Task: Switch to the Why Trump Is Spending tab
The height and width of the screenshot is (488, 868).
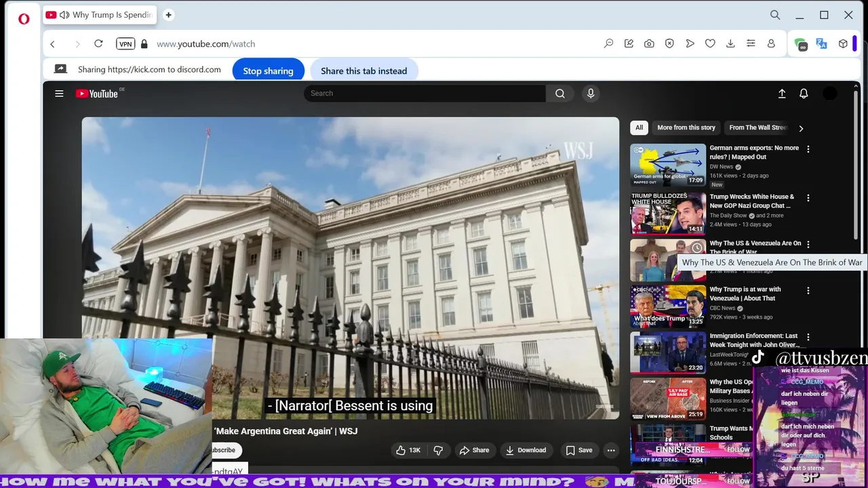Action: [x=100, y=15]
